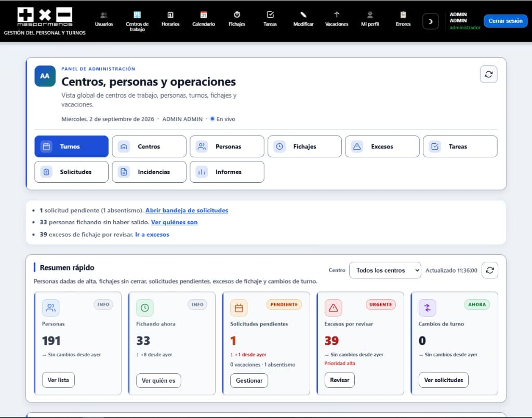Image resolution: width=532 pixels, height=418 pixels.
Task: Click the INFO badge on Personas card
Action: tap(103, 304)
